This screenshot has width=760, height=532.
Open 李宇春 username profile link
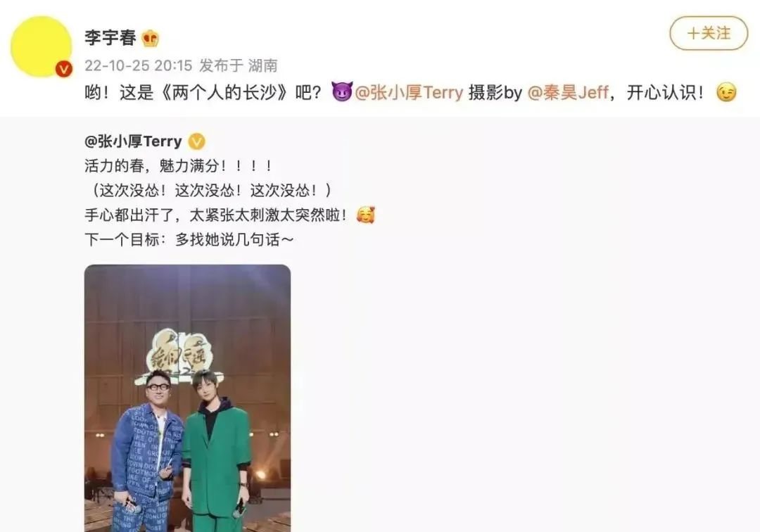coord(110,38)
